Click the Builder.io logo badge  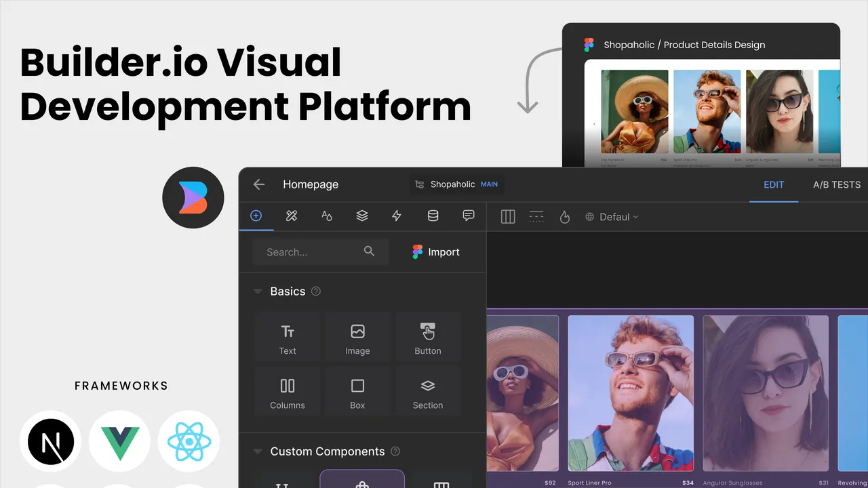pyautogui.click(x=193, y=198)
